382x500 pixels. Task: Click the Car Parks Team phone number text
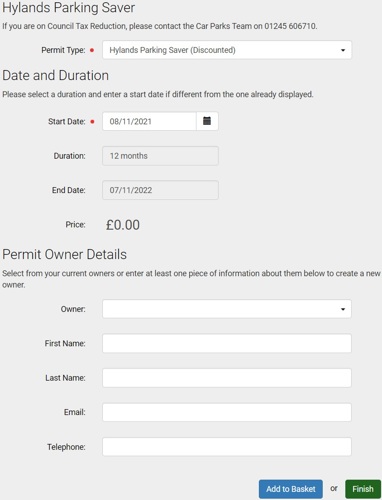click(x=290, y=26)
